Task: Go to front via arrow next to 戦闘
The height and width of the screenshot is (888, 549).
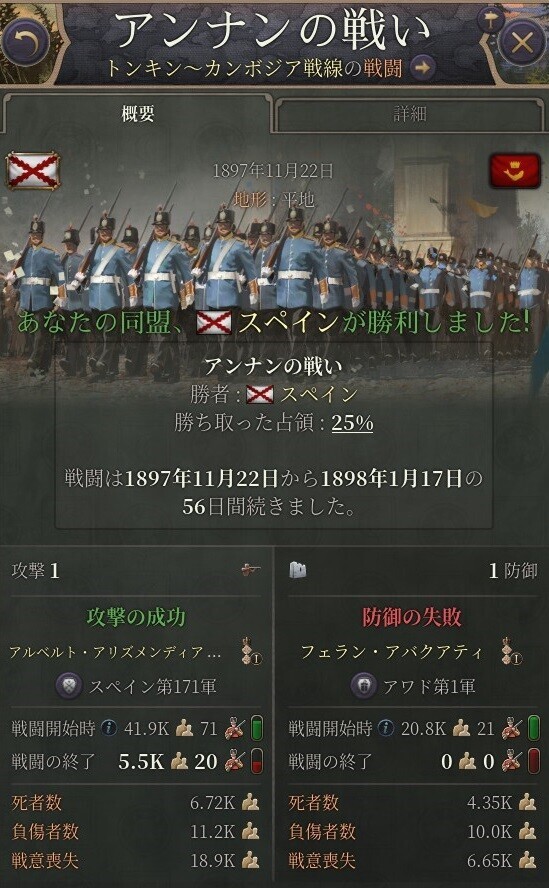Action: [422, 69]
